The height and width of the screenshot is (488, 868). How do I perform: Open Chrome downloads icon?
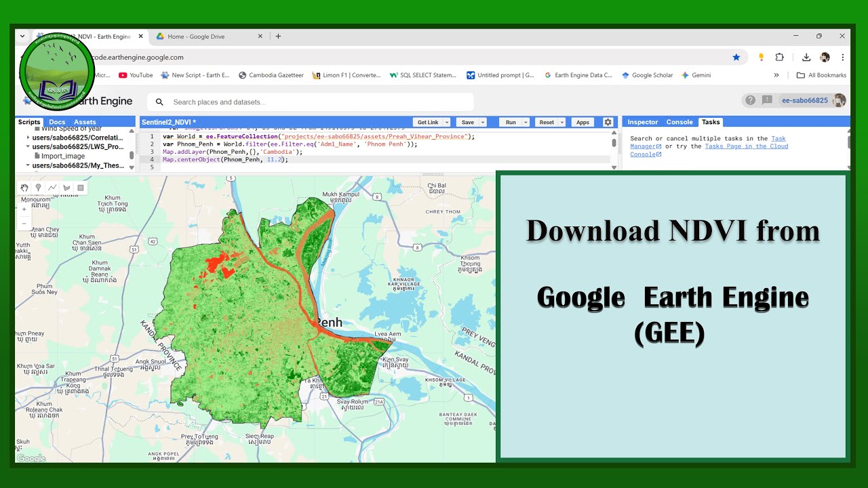806,58
